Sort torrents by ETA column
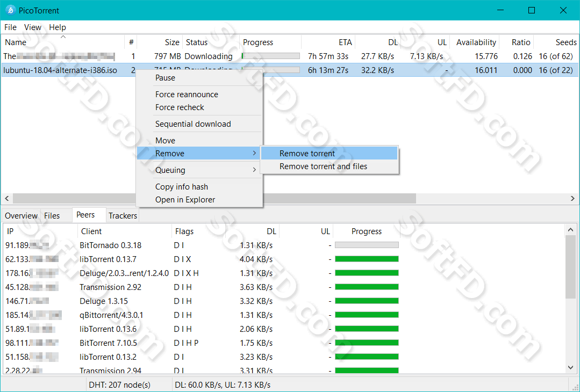Image resolution: width=580 pixels, height=392 pixels. (328, 42)
